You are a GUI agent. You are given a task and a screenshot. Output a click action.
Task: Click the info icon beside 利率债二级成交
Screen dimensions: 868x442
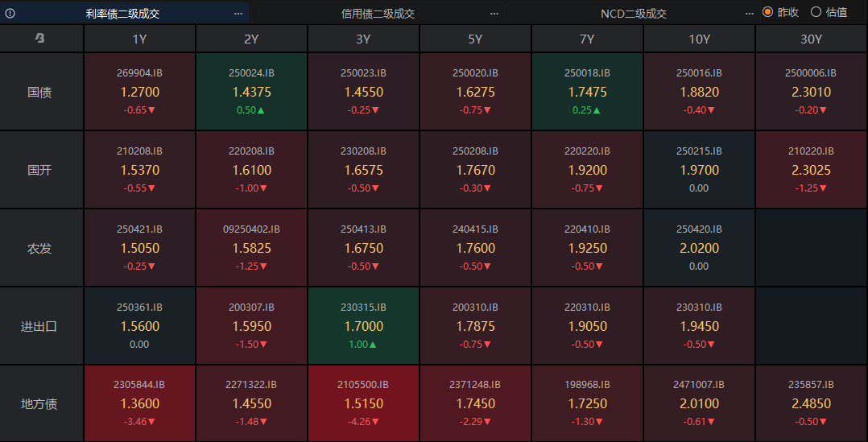(10, 13)
